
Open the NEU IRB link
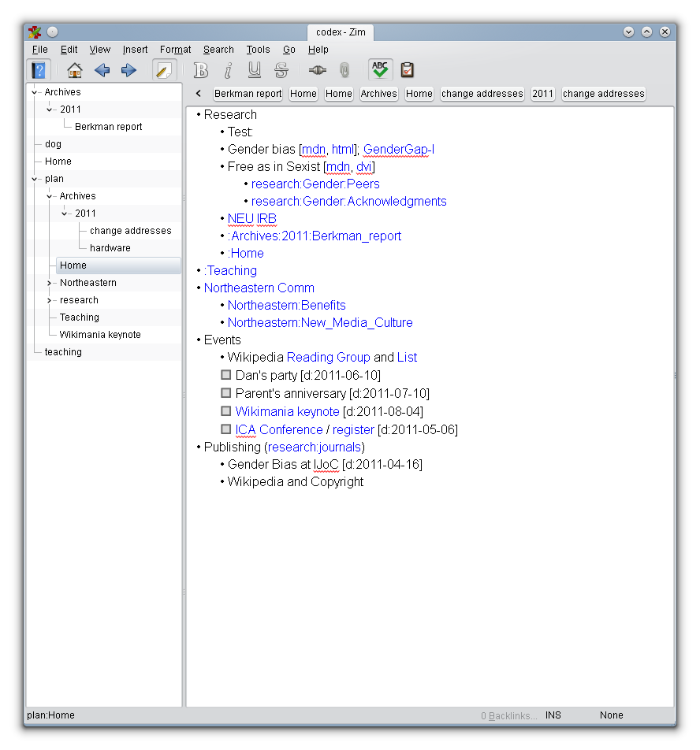(x=251, y=218)
